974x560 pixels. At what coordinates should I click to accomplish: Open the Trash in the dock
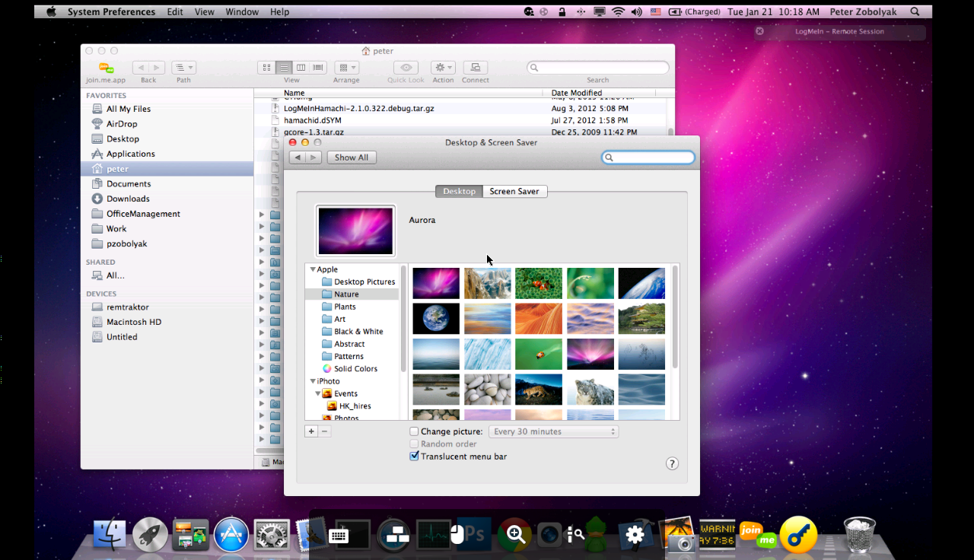860,534
